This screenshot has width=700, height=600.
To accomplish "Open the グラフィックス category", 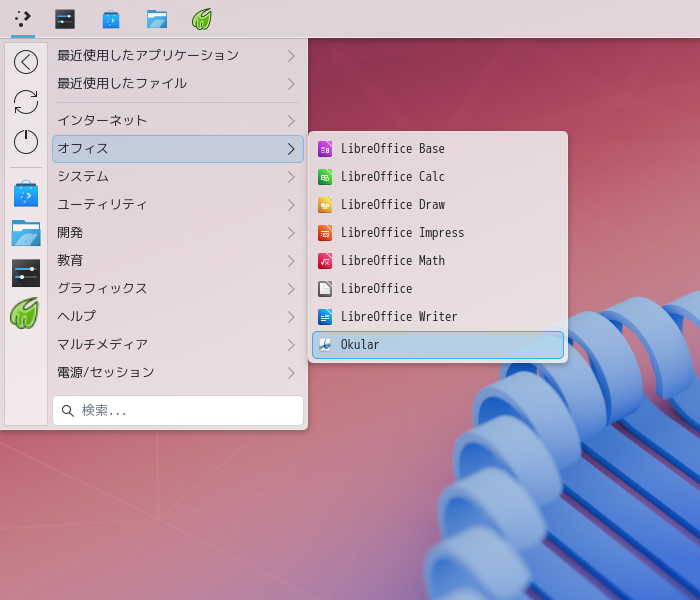I will [178, 289].
